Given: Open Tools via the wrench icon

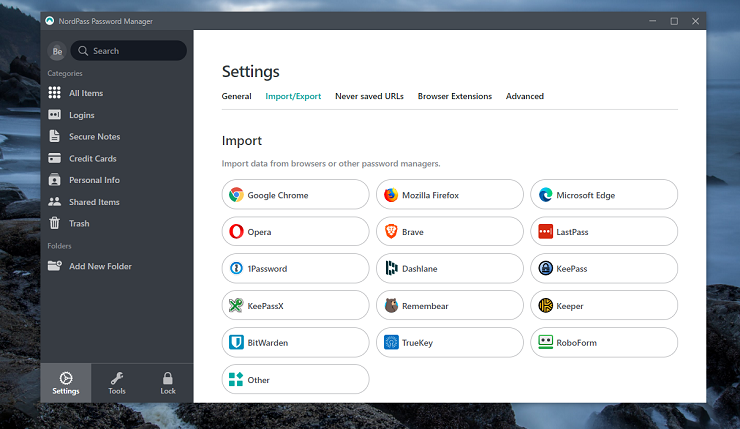Looking at the screenshot, I should (x=117, y=378).
